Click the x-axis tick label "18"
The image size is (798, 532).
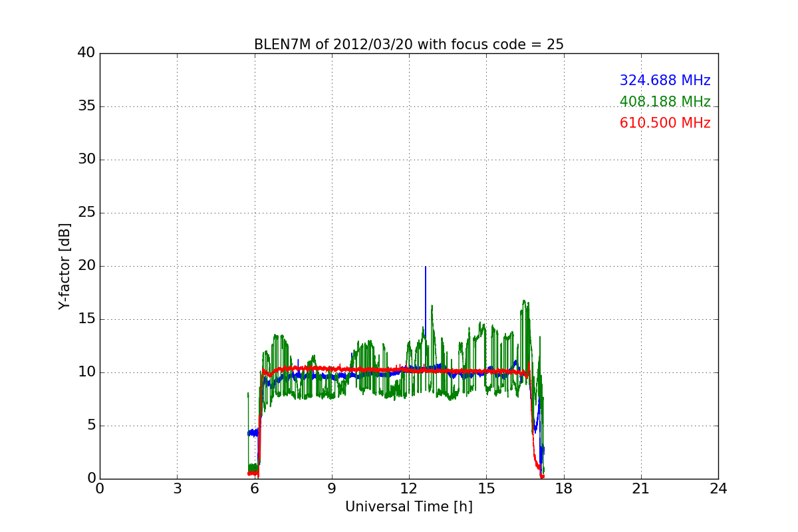point(563,489)
